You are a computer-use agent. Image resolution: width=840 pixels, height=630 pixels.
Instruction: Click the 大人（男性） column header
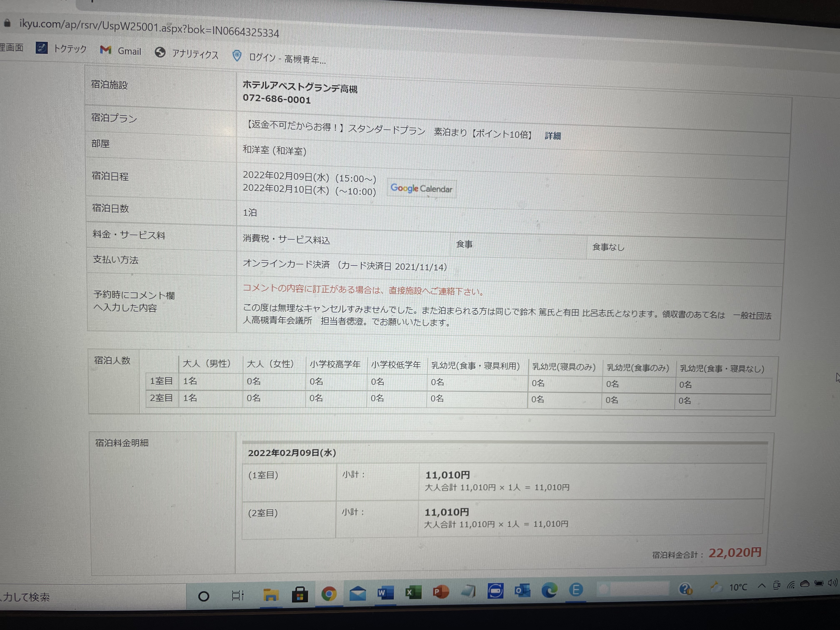pyautogui.click(x=207, y=363)
